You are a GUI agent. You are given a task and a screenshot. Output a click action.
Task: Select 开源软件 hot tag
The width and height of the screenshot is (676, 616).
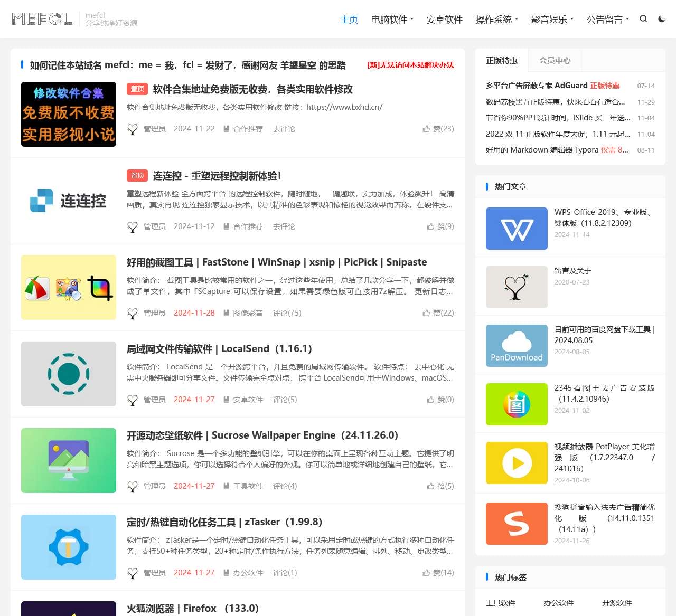point(617,603)
